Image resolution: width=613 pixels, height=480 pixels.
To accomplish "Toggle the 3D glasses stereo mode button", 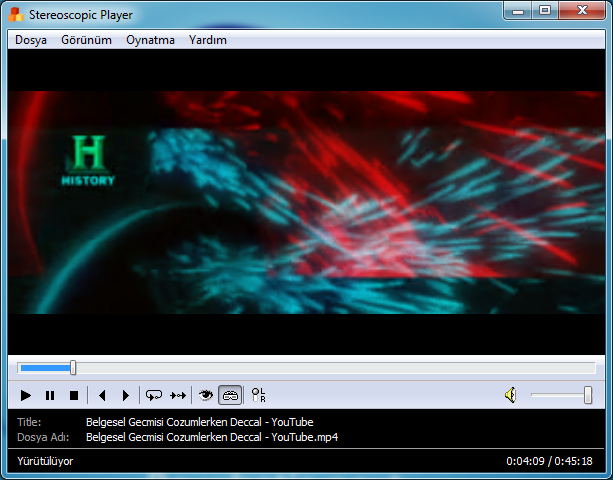I will point(230,396).
